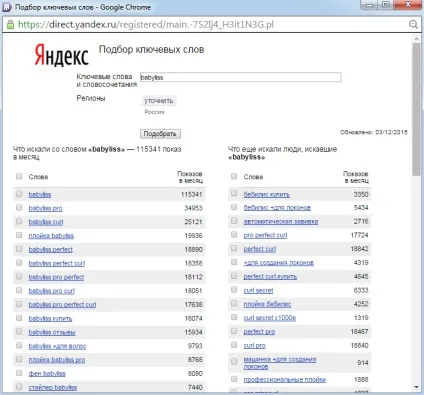Check the box next to pro perfect curl
Viewport: 424px width, 395px height.
234,235
